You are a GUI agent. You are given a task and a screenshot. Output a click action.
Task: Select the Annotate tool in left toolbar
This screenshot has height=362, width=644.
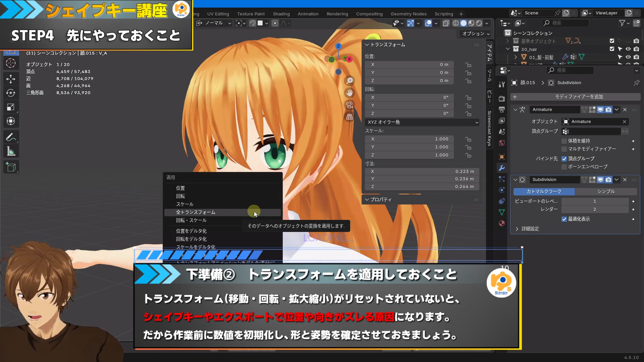[11, 137]
